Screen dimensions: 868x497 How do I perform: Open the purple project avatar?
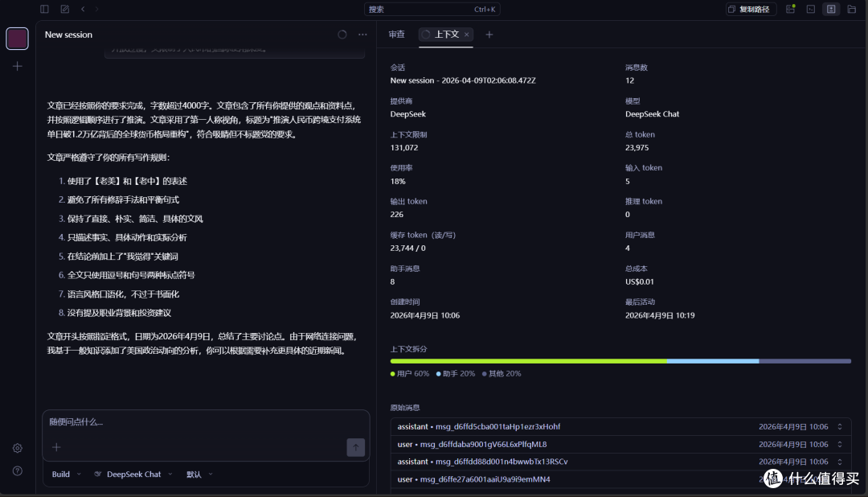(17, 39)
